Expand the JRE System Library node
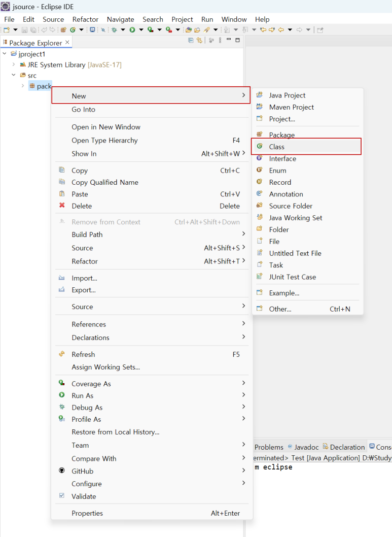Screen dimensions: 392x537 (x=14, y=64)
